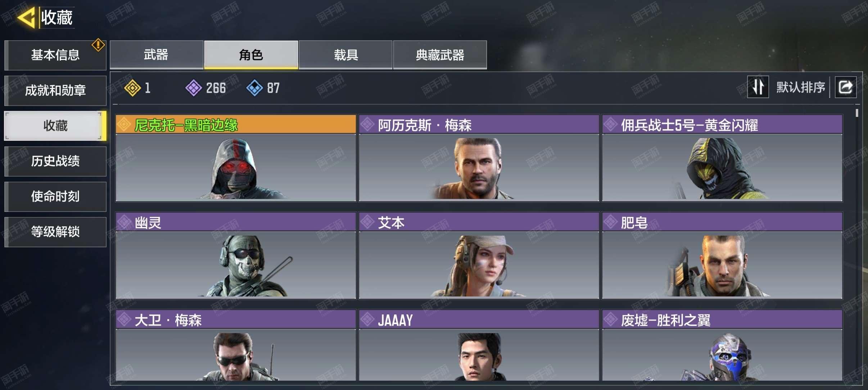
Task: Switch to the 载具 tab
Action: pyautogui.click(x=345, y=55)
